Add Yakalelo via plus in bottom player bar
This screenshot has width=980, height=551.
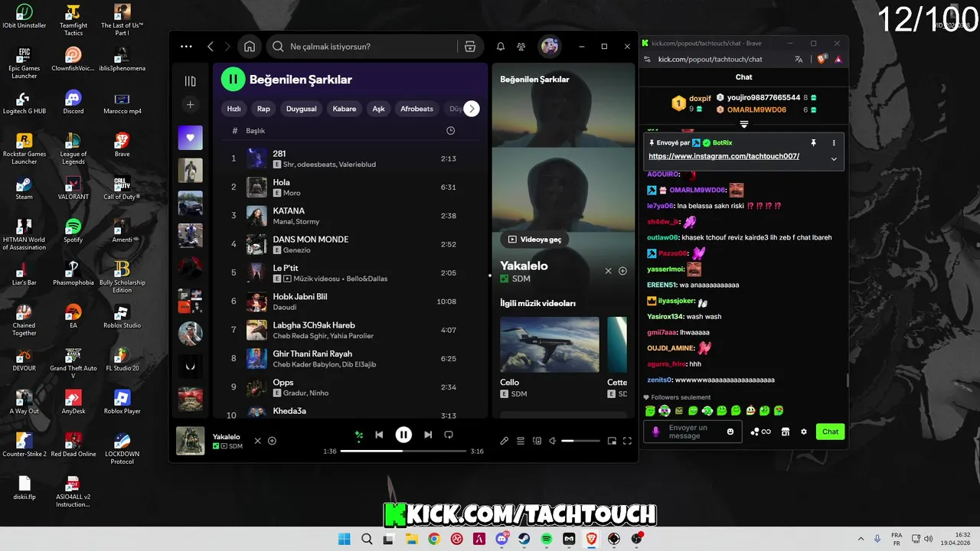coord(272,441)
